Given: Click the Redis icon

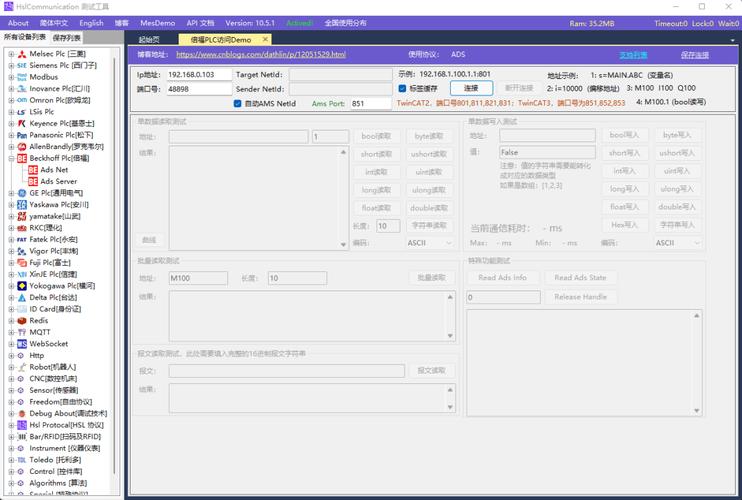Looking at the screenshot, I should pos(22,321).
